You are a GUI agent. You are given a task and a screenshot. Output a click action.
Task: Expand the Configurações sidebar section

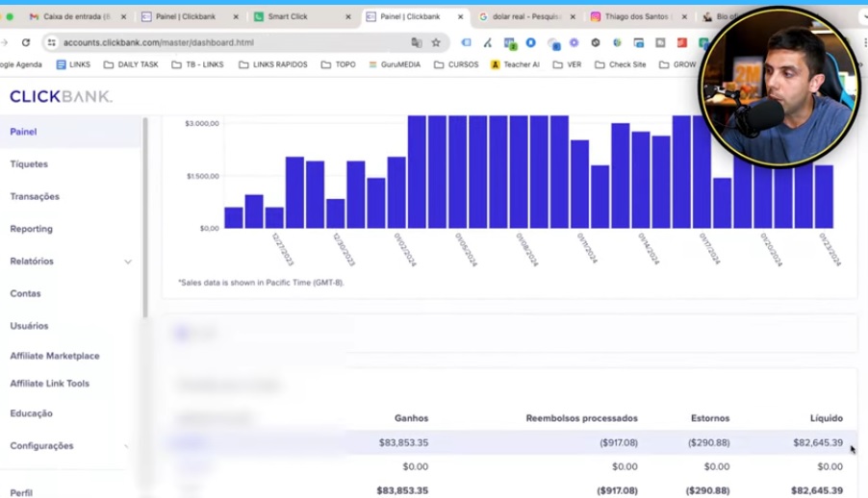pos(127,446)
